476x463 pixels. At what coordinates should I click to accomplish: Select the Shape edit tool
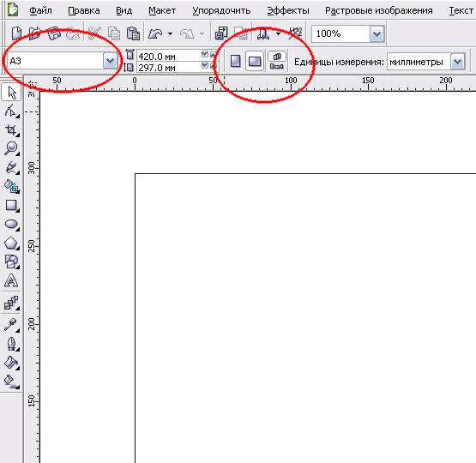(11, 111)
